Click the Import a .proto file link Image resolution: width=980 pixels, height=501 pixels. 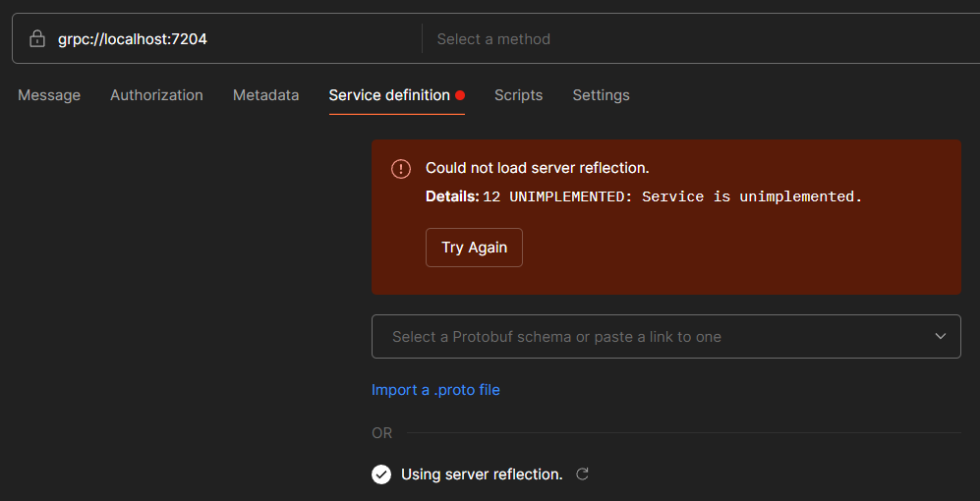[435, 390]
